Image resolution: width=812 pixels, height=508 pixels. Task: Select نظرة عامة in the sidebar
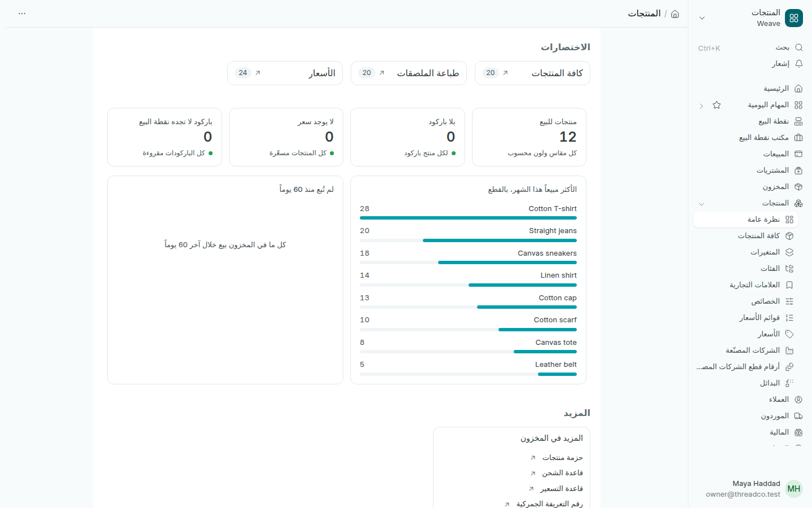point(745,220)
